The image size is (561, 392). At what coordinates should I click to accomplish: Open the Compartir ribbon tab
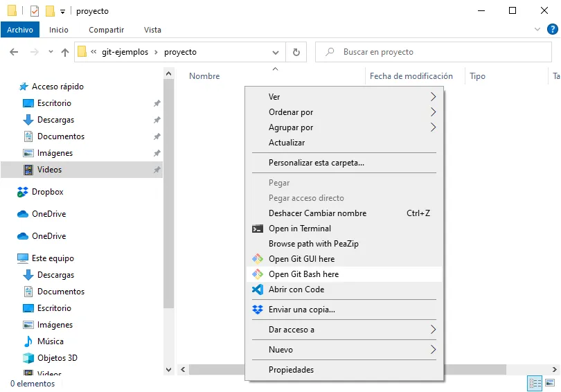pyautogui.click(x=106, y=30)
